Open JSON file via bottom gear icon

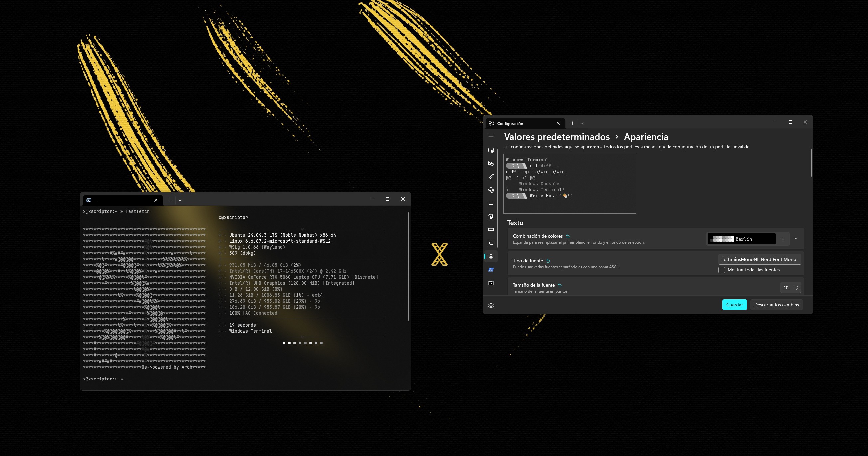click(491, 306)
